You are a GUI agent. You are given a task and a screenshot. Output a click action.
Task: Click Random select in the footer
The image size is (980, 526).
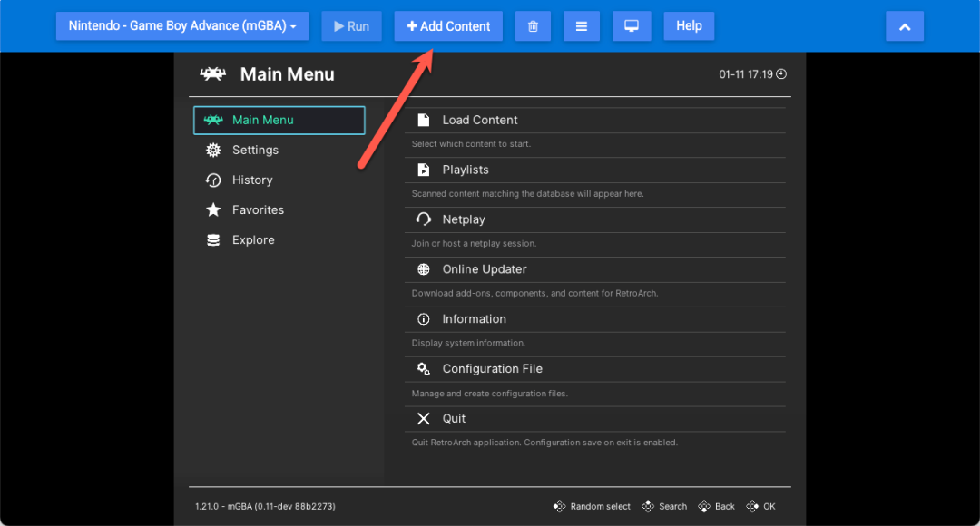(600, 506)
